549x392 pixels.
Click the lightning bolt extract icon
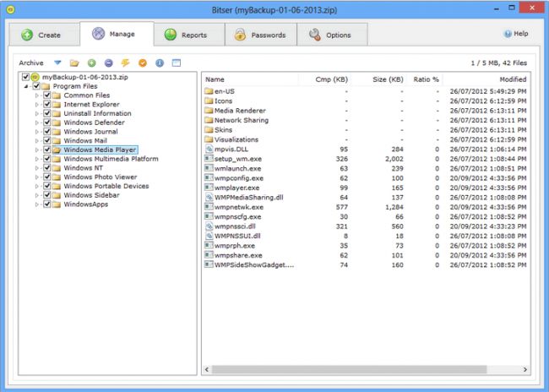tap(125, 63)
